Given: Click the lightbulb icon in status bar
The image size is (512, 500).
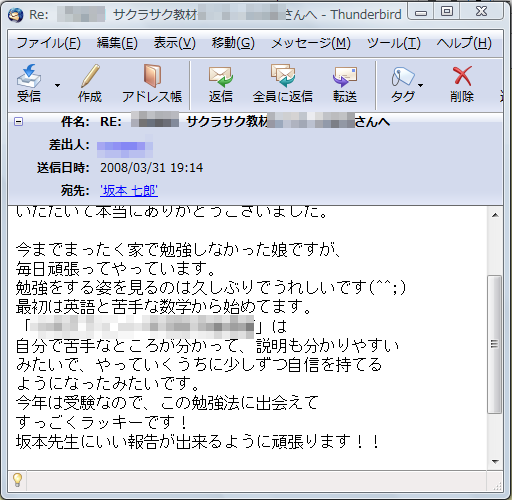Looking at the screenshot, I should click(17, 480).
